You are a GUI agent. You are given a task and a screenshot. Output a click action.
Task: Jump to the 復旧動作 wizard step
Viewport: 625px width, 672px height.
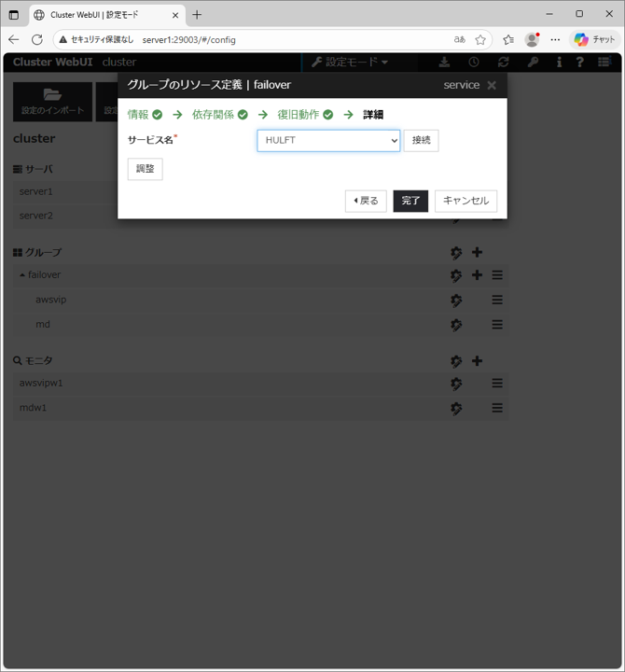[298, 115]
